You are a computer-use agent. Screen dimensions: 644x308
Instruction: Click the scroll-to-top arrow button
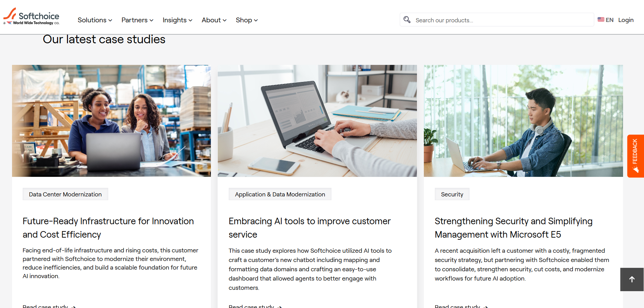(632, 280)
